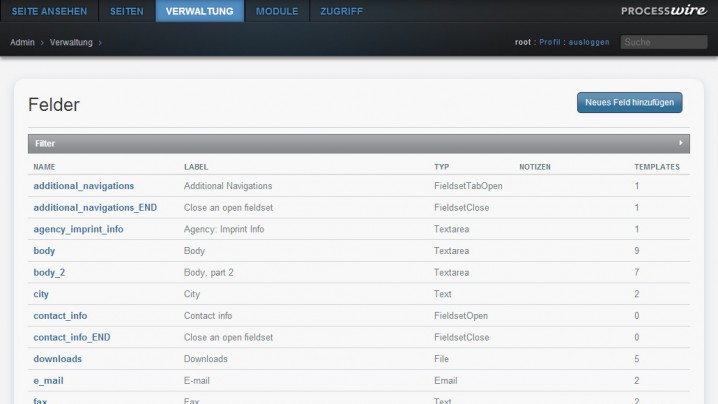This screenshot has height=404, width=718.
Task: Click inside the Suche search box
Action: coord(663,42)
